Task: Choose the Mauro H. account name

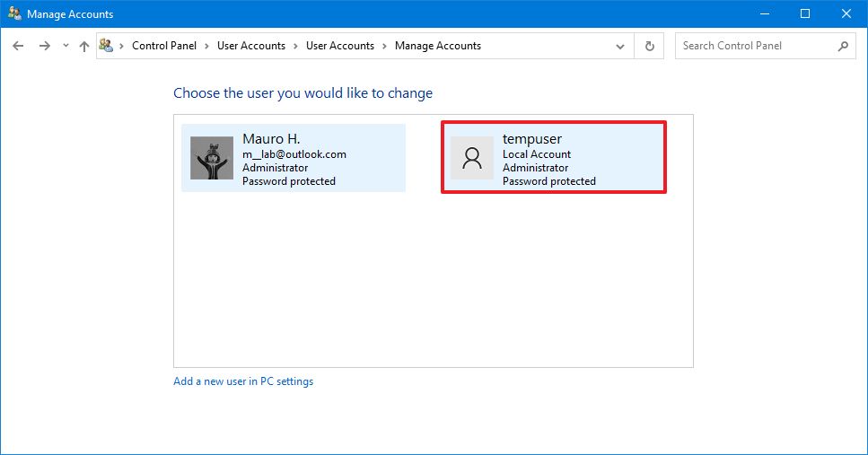Action: 271,139
